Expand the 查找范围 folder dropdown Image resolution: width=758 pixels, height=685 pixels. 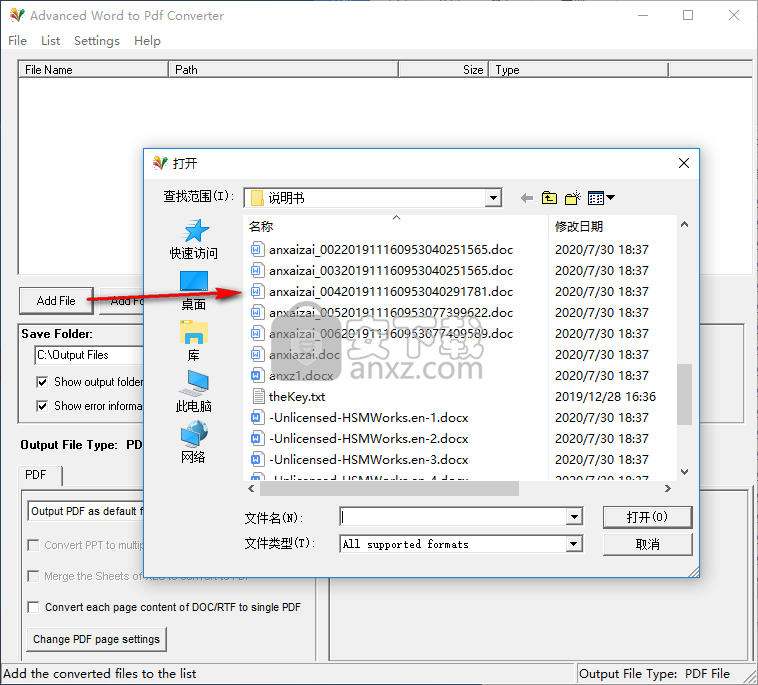click(x=493, y=198)
